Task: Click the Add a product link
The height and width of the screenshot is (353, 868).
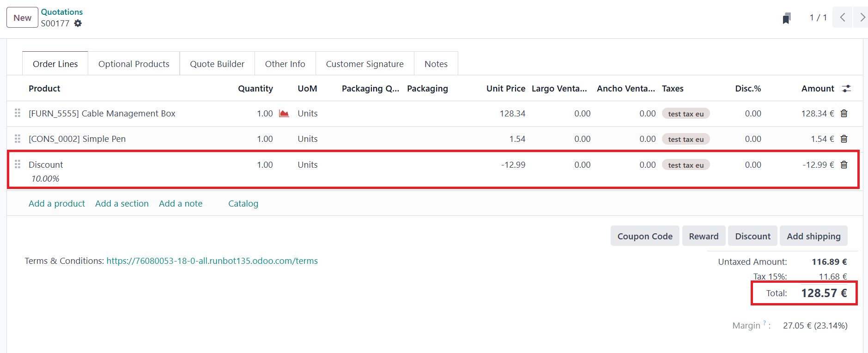Action: pos(57,204)
